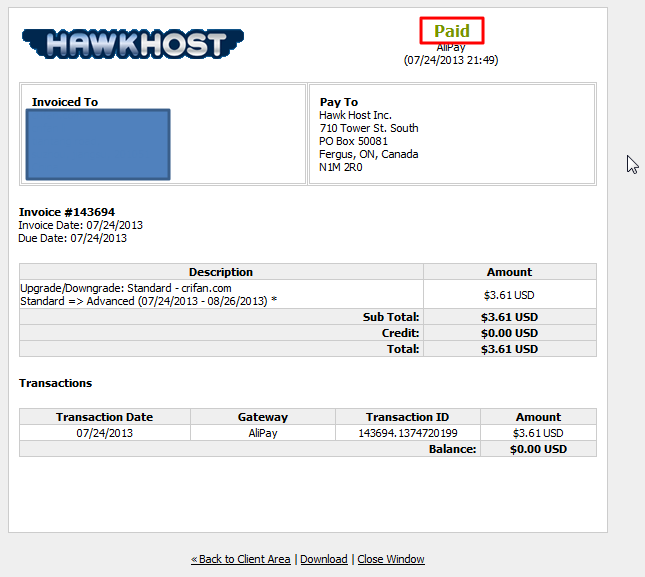
Task: Click the transaction amount $3.61 USD cell
Action: click(x=538, y=433)
